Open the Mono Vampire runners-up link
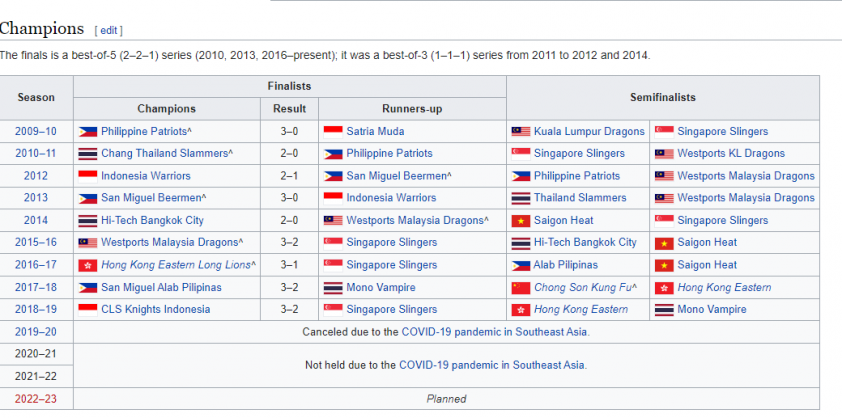The width and height of the screenshot is (842, 418). [x=381, y=288]
